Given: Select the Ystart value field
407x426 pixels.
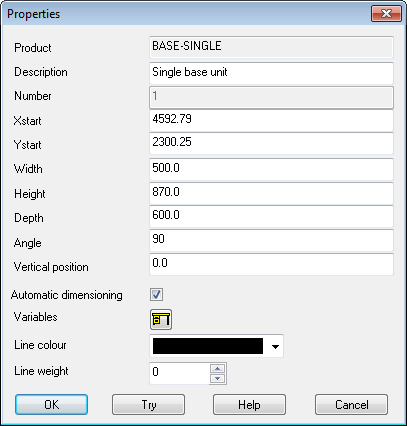Looking at the screenshot, I should pyautogui.click(x=271, y=143).
